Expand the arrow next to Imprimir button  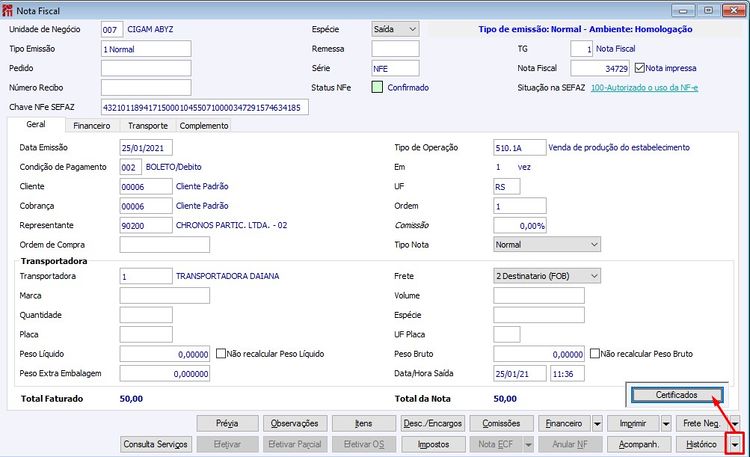click(666, 424)
